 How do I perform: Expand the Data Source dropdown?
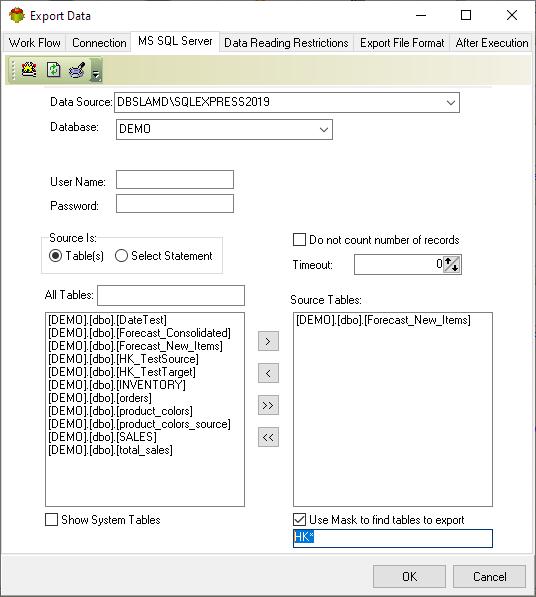pyautogui.click(x=451, y=102)
